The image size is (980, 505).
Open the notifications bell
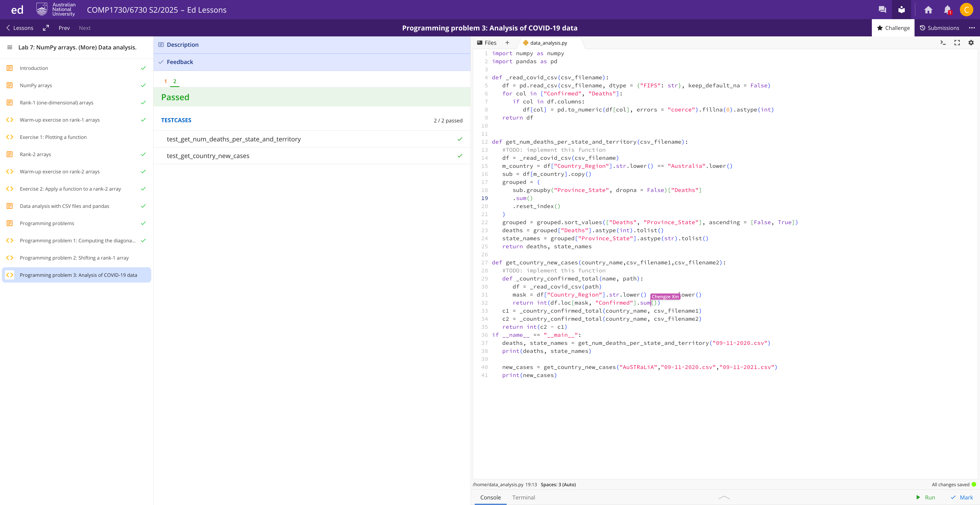click(947, 10)
